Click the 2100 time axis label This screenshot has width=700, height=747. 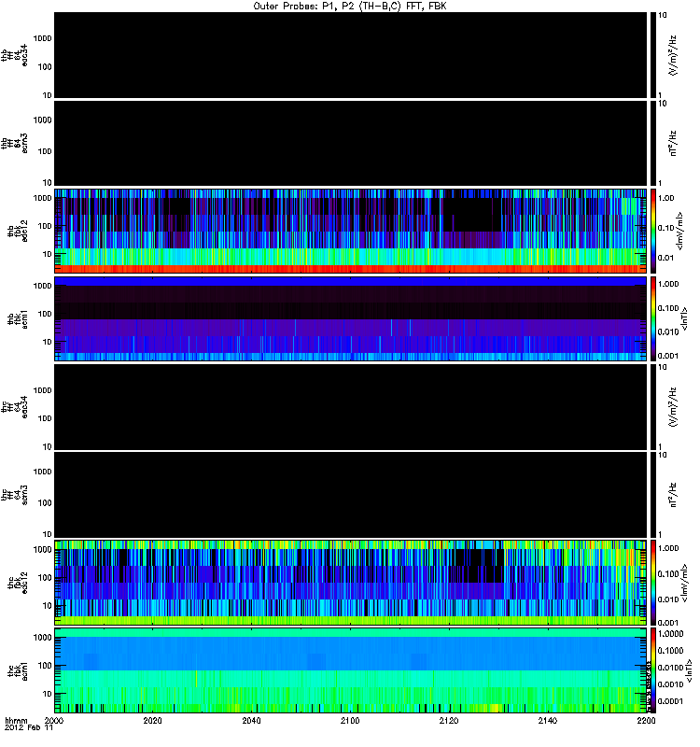coord(350,721)
